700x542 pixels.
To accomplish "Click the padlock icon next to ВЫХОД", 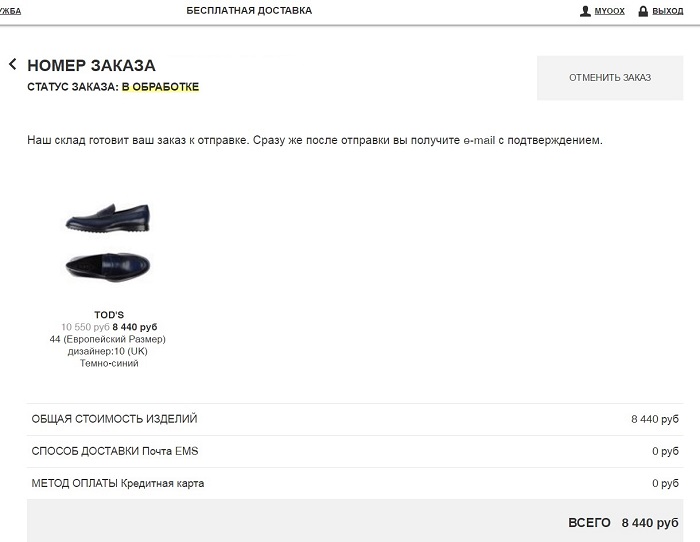I will coord(643,11).
